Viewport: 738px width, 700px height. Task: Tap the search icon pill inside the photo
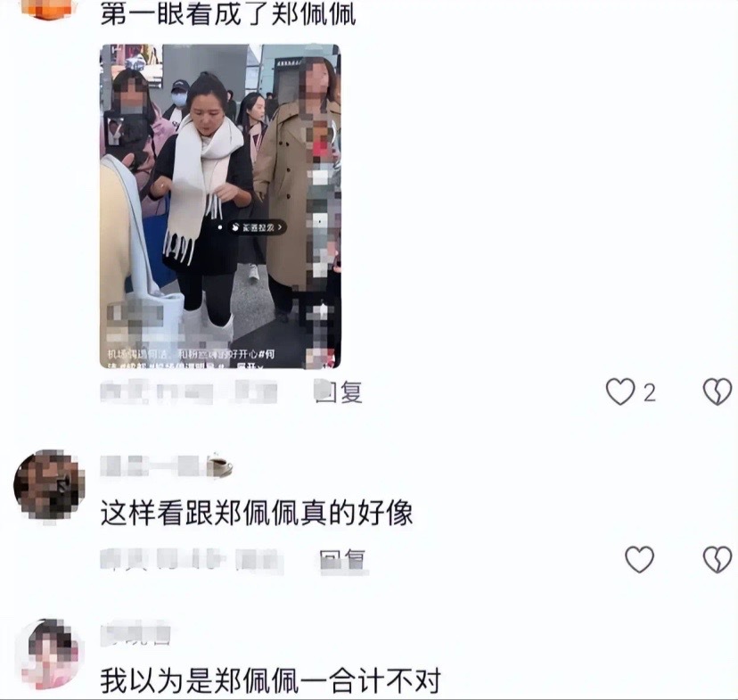click(x=257, y=227)
